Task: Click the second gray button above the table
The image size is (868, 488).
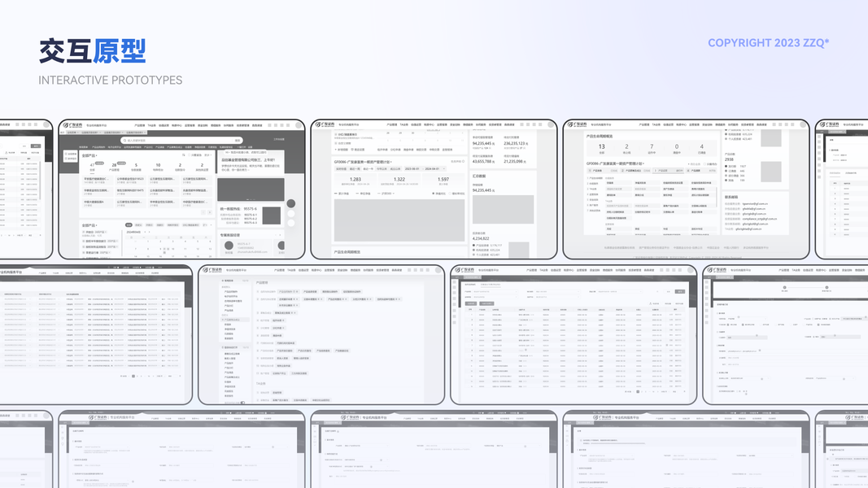Action: coord(486,303)
